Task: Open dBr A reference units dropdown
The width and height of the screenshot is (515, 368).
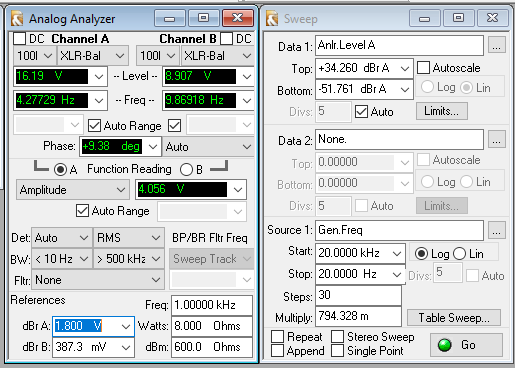Action: coord(126,326)
